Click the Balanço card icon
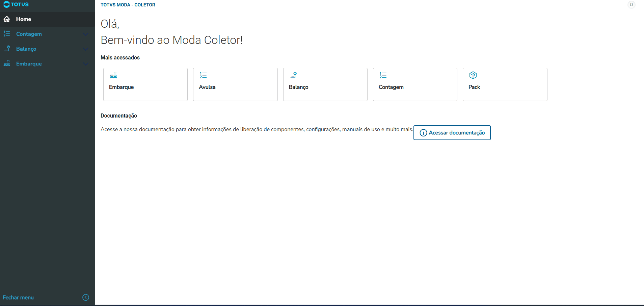The image size is (644, 306). 293,75
